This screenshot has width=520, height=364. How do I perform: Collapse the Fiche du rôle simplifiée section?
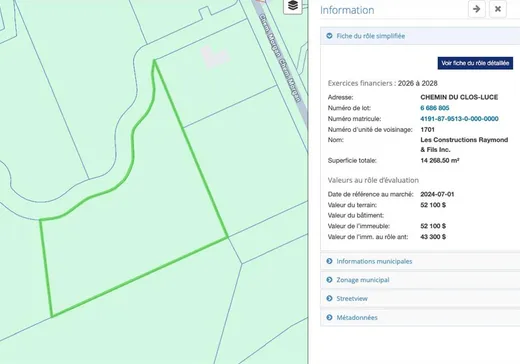pos(420,36)
